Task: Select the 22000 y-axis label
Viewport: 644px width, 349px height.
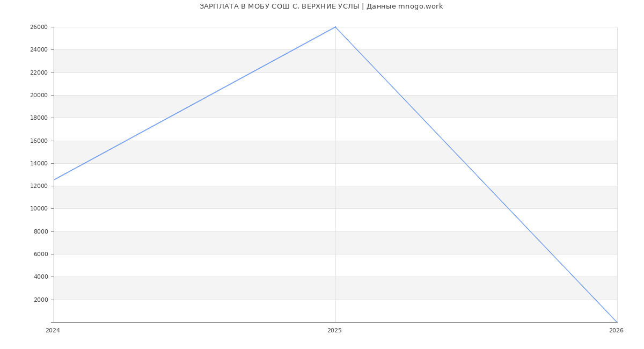Action: point(39,72)
